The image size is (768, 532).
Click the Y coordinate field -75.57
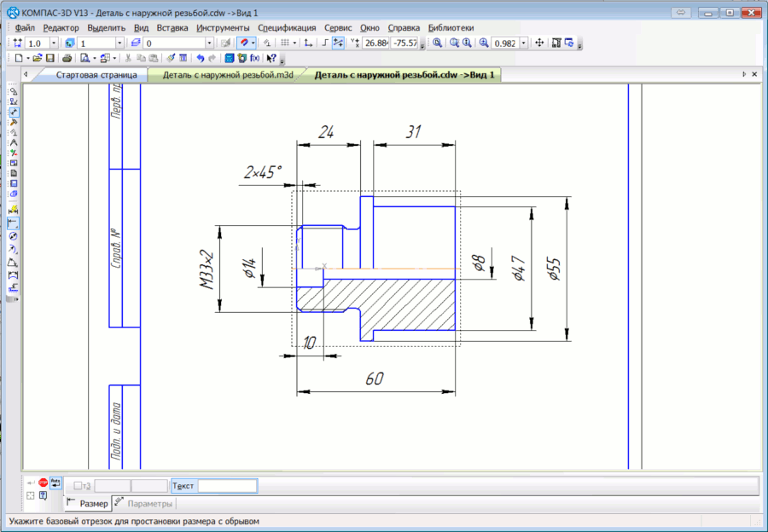click(x=405, y=43)
